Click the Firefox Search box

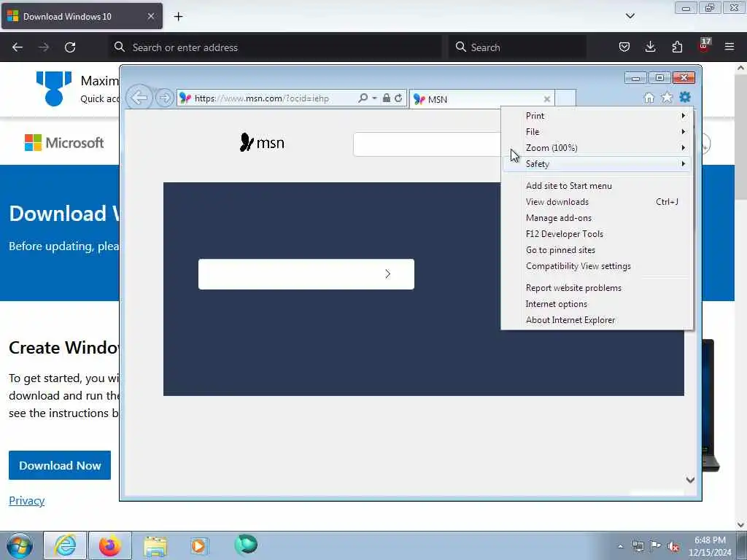pos(517,47)
